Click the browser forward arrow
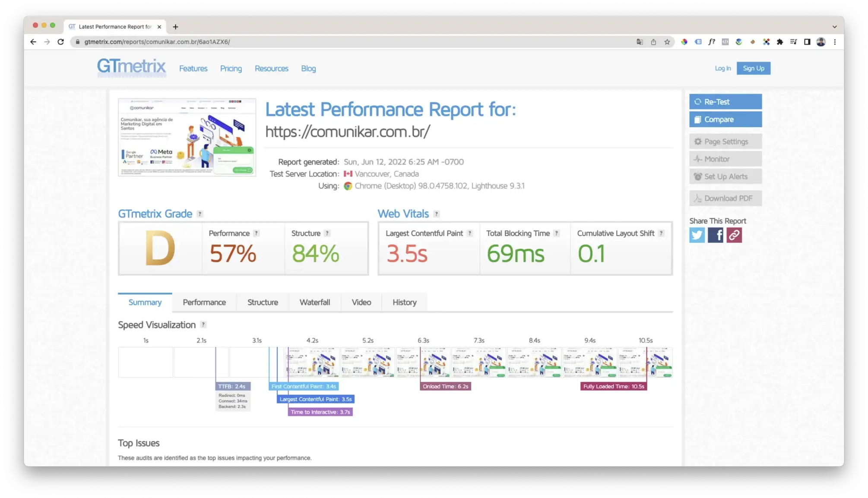This screenshot has height=498, width=868. [47, 42]
